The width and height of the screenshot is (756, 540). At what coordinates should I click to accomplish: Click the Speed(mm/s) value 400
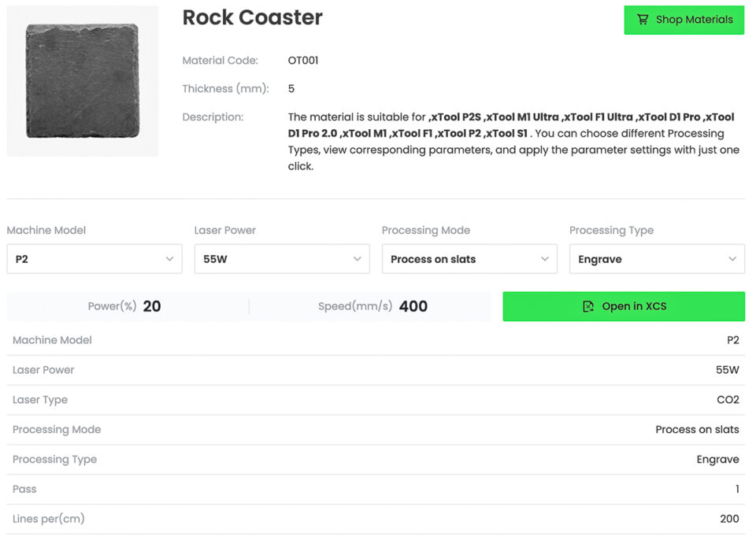click(413, 306)
